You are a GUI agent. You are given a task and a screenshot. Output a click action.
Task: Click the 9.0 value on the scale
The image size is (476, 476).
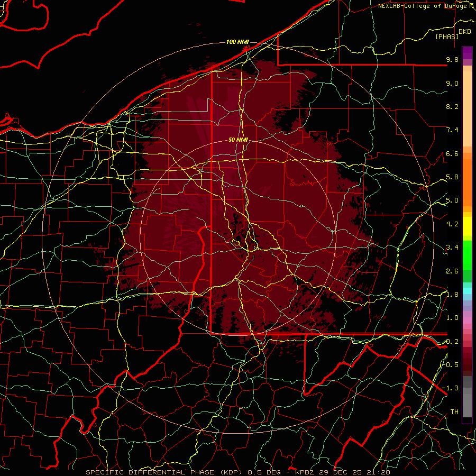point(452,83)
